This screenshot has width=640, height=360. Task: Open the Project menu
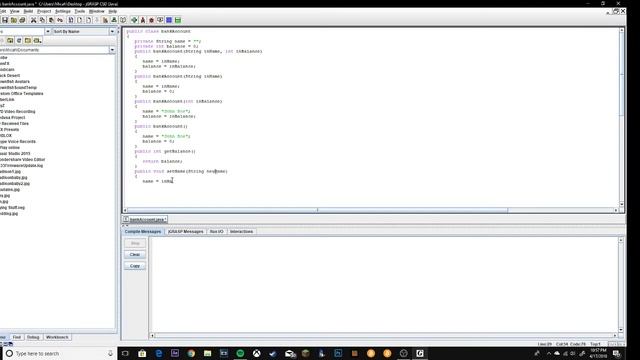tap(44, 11)
